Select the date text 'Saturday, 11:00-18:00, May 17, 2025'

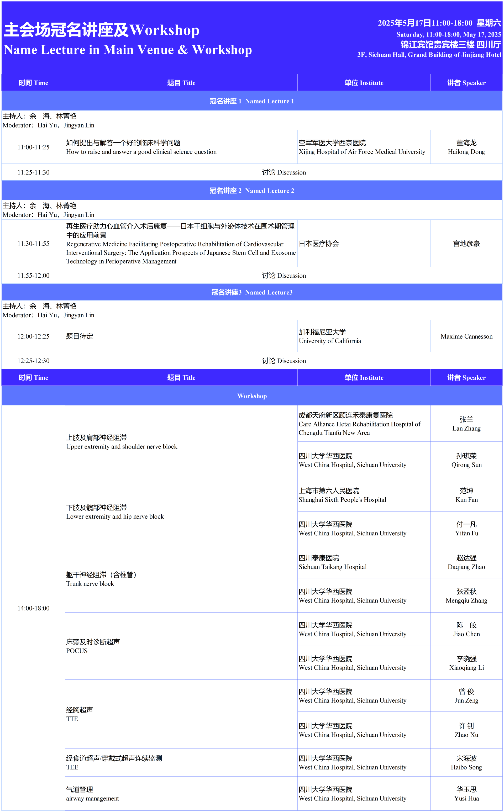click(449, 34)
